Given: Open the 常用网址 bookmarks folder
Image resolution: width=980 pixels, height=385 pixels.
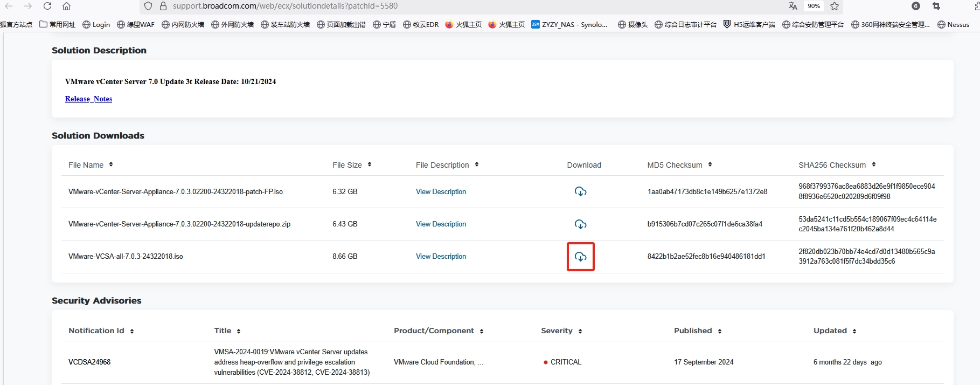Looking at the screenshot, I should click(58, 24).
